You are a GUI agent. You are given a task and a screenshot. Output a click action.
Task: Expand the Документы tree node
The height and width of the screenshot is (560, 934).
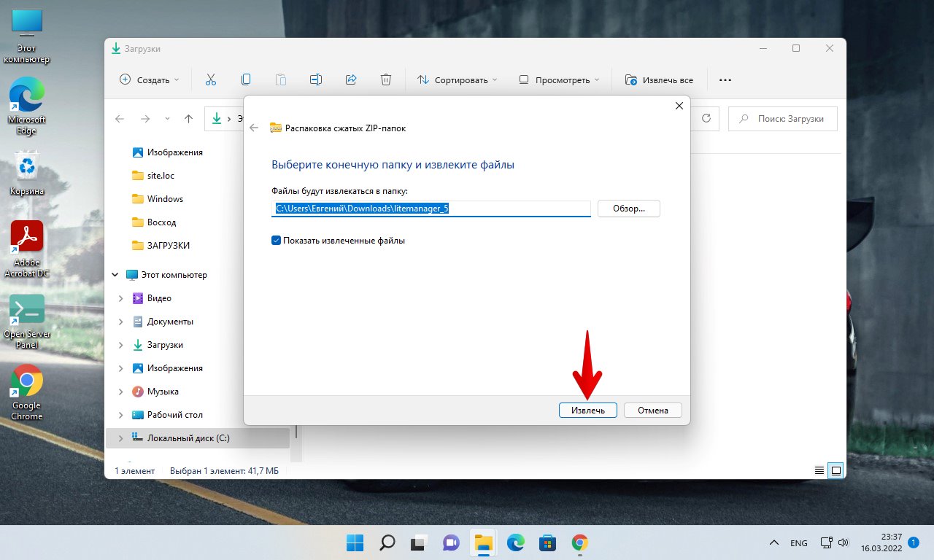point(121,322)
